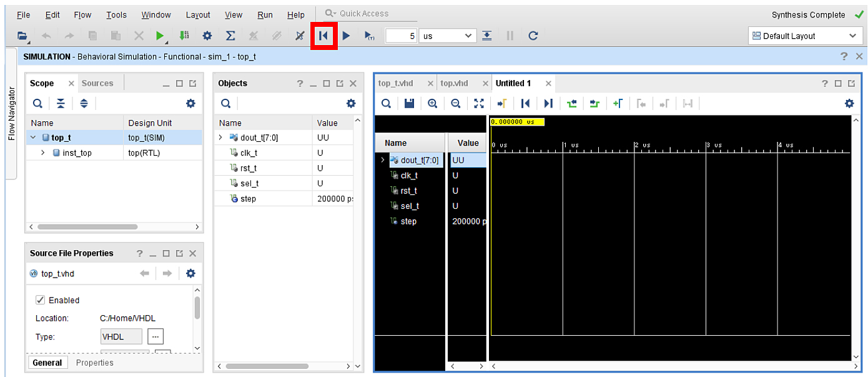Click the green Run Synthesis/Implementation arrow in the main toolbar
868x377 pixels.
click(x=160, y=36)
